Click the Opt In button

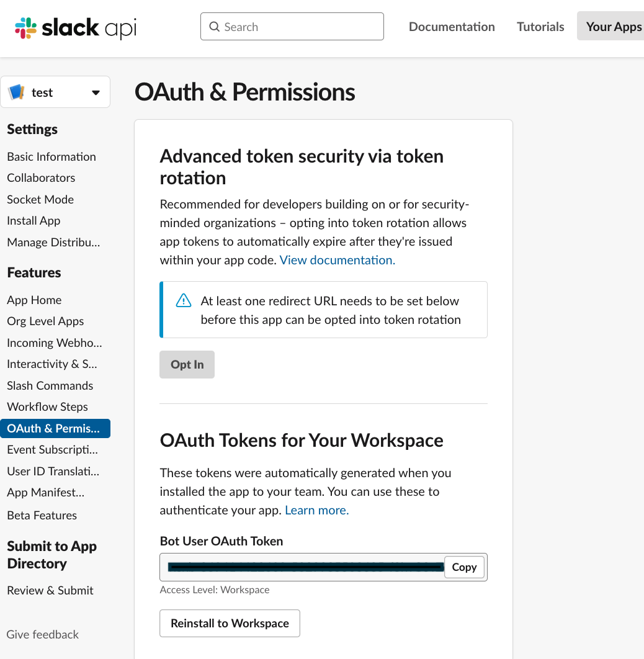coord(187,364)
